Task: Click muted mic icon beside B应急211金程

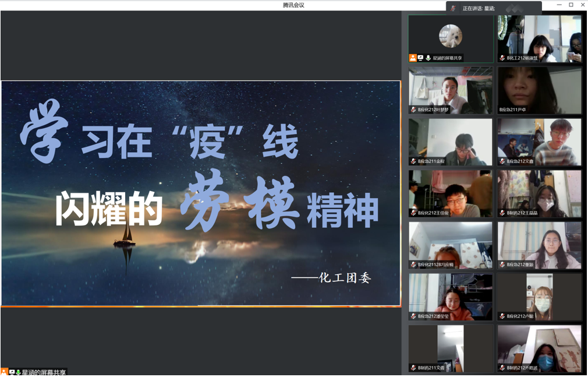Action: pos(413,161)
